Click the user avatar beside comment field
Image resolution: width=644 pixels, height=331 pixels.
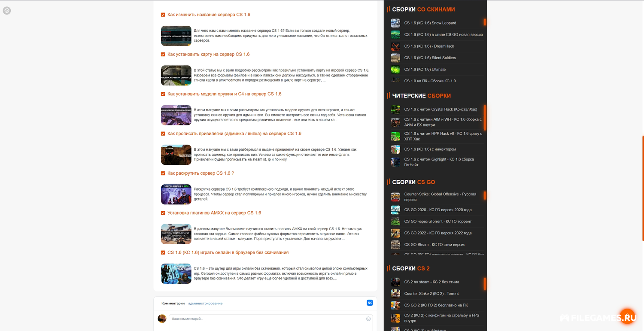coord(162,319)
